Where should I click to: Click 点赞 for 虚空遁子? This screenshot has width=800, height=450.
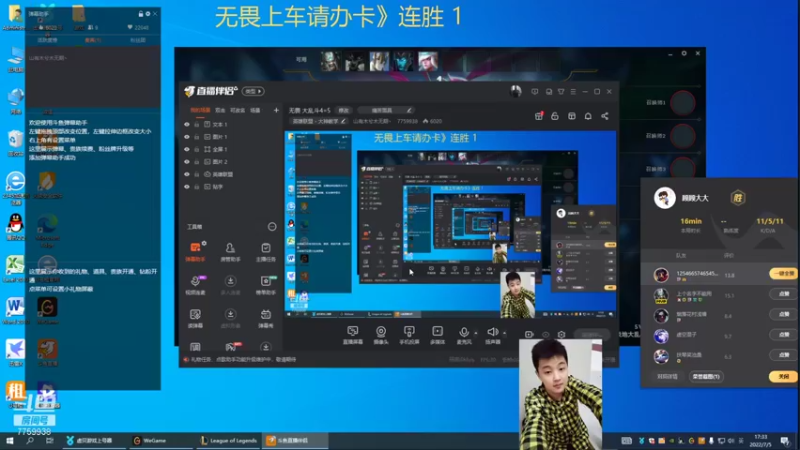tap(784, 335)
